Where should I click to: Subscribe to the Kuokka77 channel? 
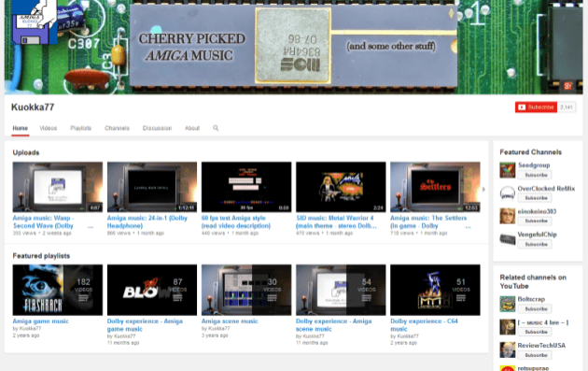coord(536,107)
